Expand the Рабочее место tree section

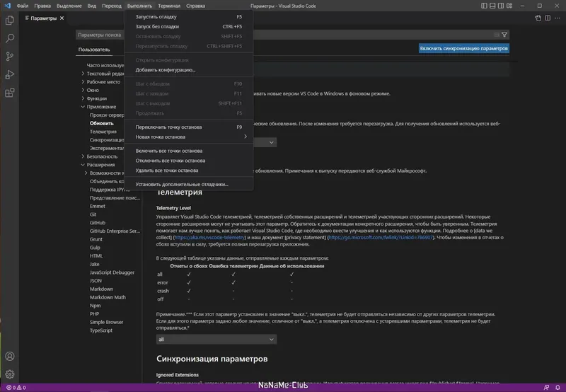pos(83,81)
